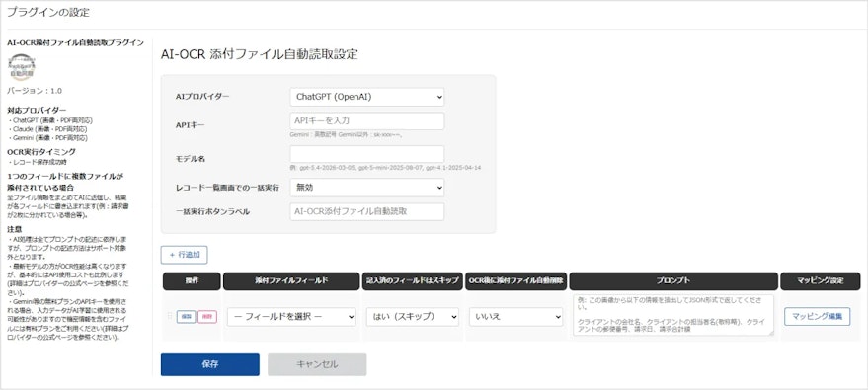
Task: Click the 記入済のフィールドはスキップ header
Action: [413, 281]
